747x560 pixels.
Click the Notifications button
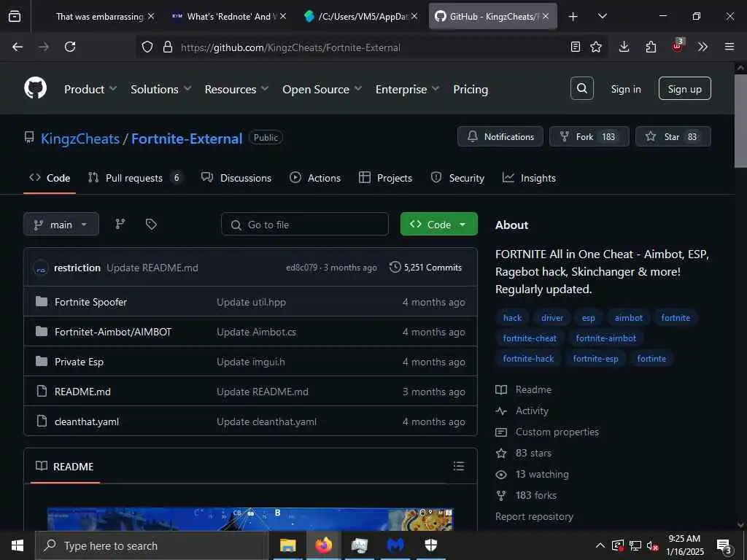point(500,136)
